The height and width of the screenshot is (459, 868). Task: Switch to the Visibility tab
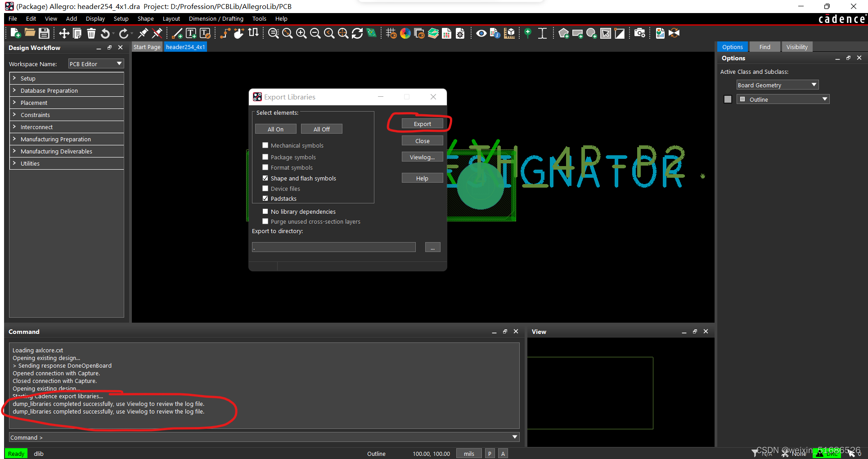click(796, 47)
